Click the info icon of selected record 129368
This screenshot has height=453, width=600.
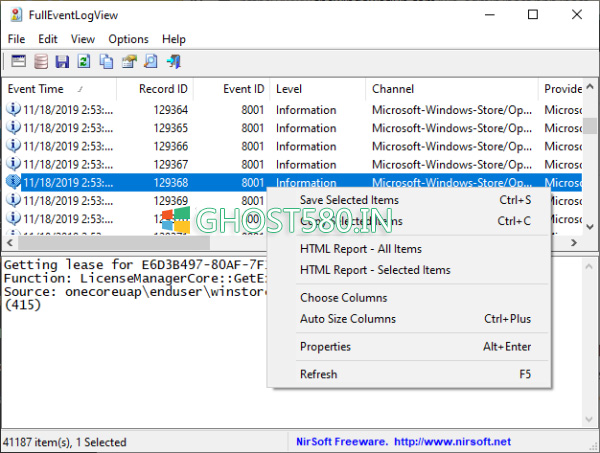pos(13,182)
